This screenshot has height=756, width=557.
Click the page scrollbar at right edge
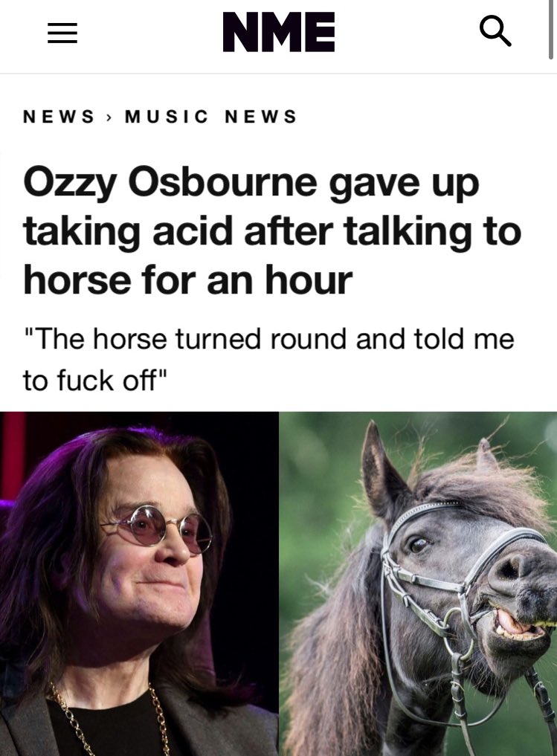click(551, 29)
